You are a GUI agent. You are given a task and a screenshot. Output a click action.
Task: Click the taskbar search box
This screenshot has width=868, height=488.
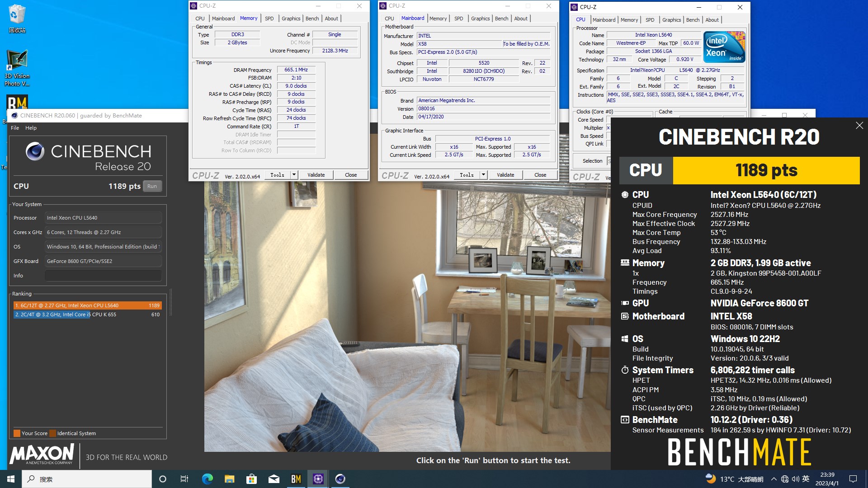[87, 479]
